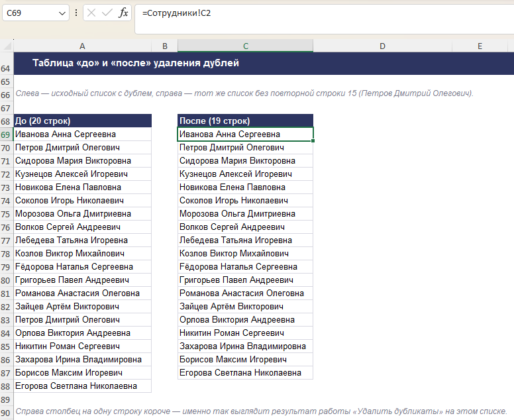This screenshot has height=420, width=514.
Task: Select column C header
Action: point(246,46)
